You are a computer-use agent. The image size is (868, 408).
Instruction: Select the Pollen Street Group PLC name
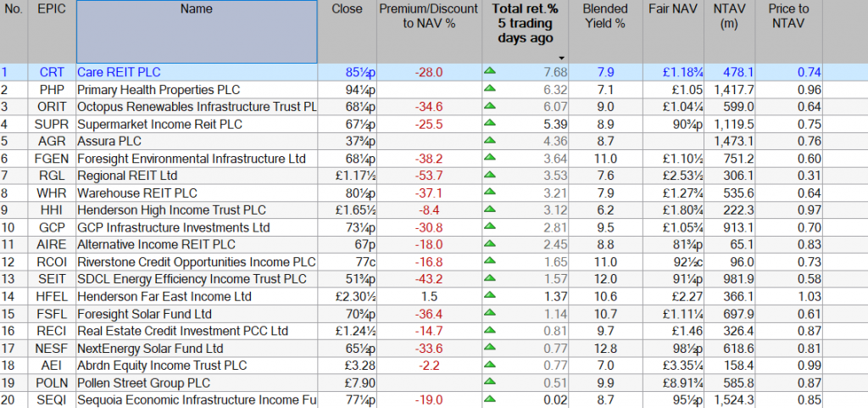(144, 383)
